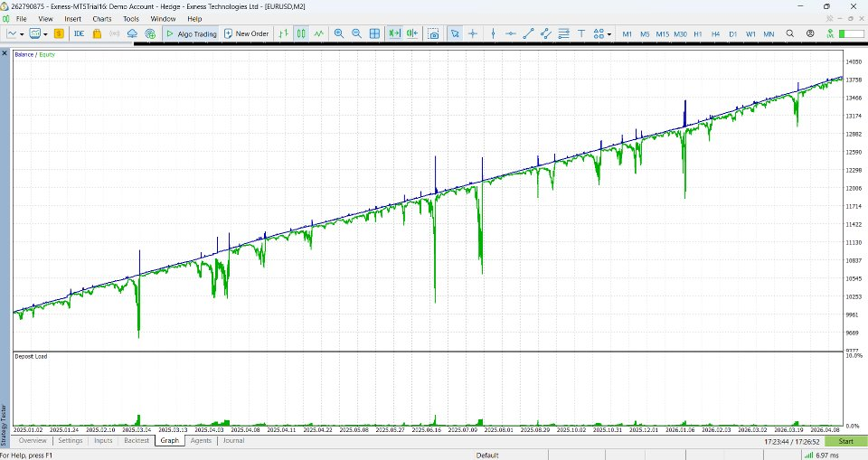
Task: Switch to the Agents tab
Action: [201, 441]
